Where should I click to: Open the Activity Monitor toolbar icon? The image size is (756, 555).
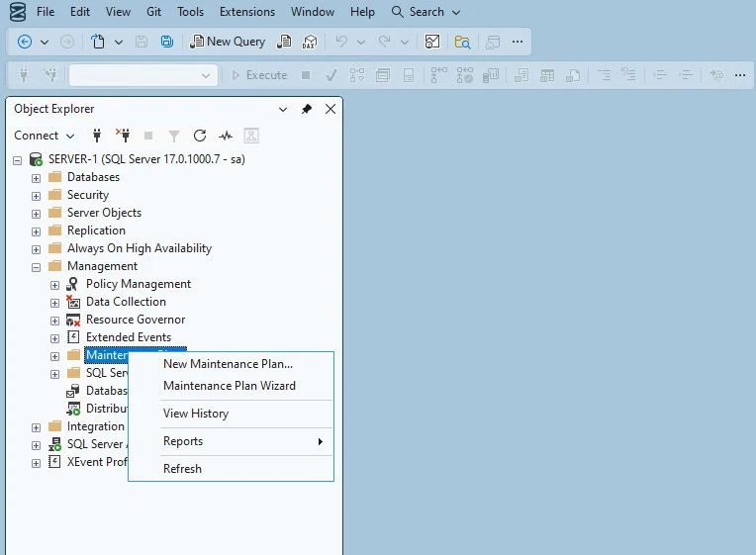click(x=432, y=42)
